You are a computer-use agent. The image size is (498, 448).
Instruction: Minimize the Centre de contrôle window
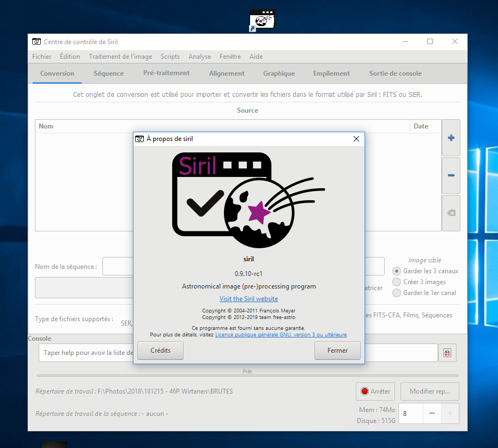pos(405,41)
